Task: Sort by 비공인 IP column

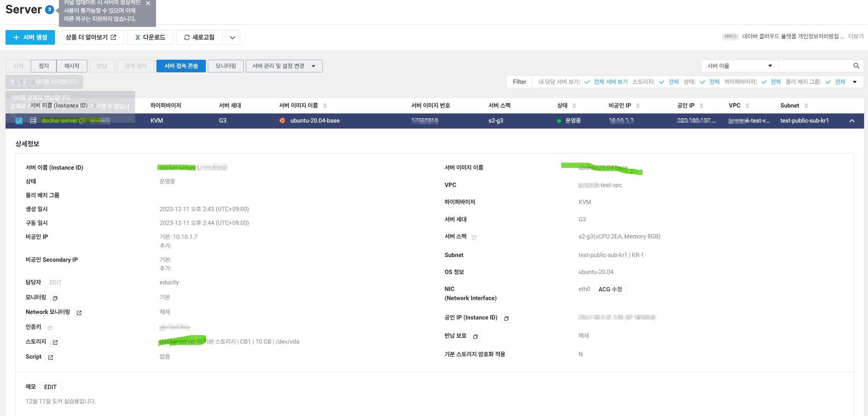Action: [x=638, y=106]
